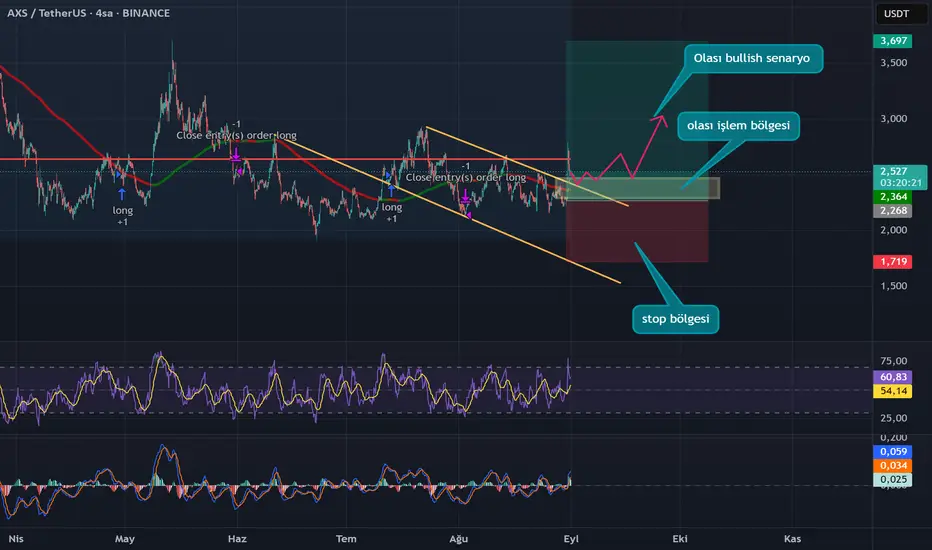Select the 'olası işlem bölgesi' callout label
Viewport: 932px width, 550px height.
(x=738, y=125)
